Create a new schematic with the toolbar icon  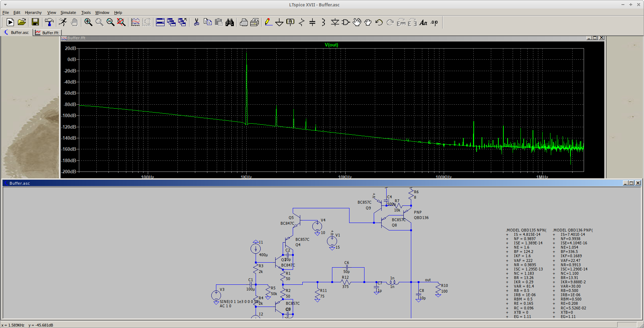(10, 22)
